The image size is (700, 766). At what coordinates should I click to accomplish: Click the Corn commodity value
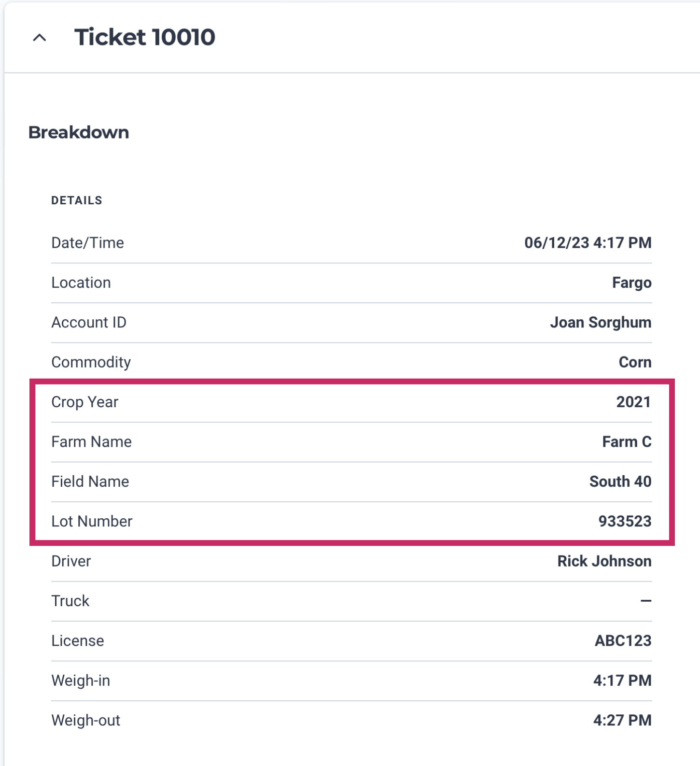(635, 362)
